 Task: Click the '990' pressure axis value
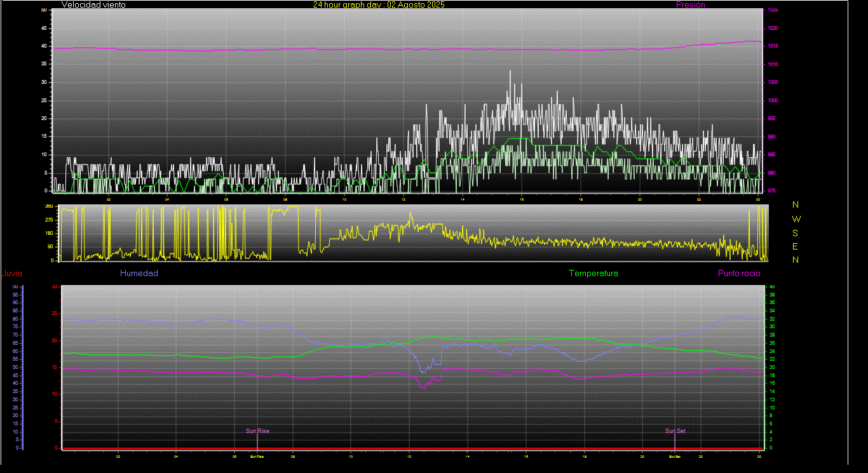pyautogui.click(x=772, y=137)
